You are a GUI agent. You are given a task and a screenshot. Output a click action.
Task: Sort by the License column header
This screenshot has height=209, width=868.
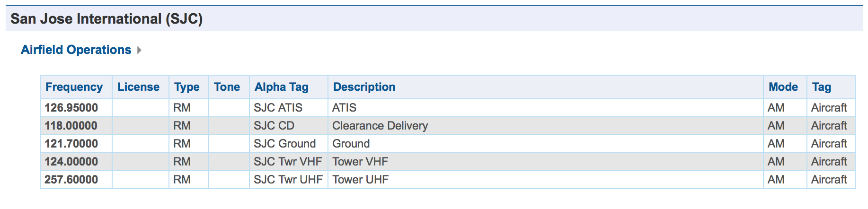138,87
